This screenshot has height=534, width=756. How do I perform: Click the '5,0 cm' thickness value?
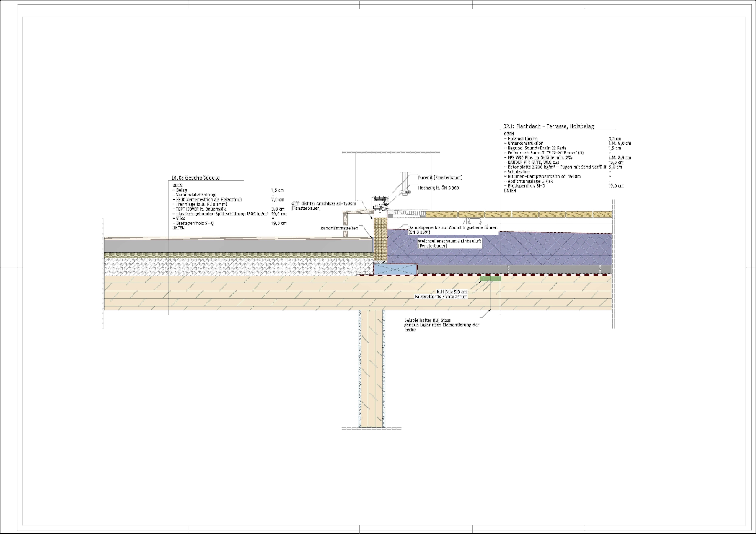pyautogui.click(x=615, y=167)
